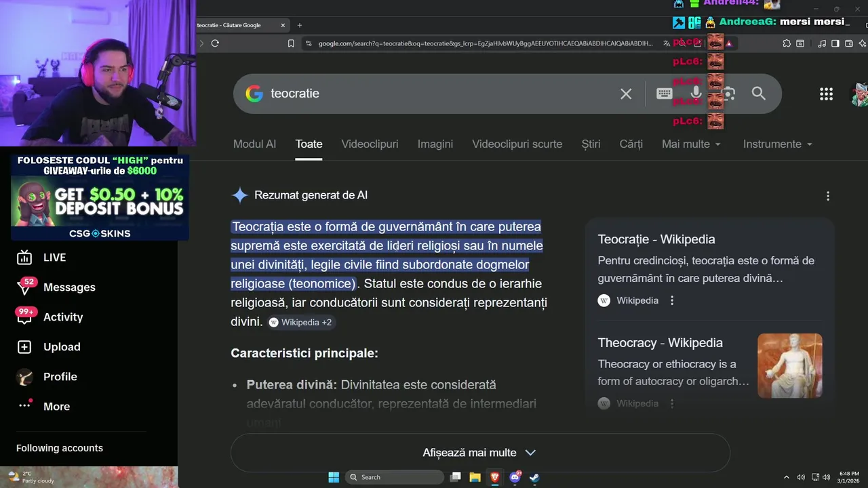This screenshot has width=868, height=488.
Task: Click the Google logo in search box
Action: (x=254, y=94)
